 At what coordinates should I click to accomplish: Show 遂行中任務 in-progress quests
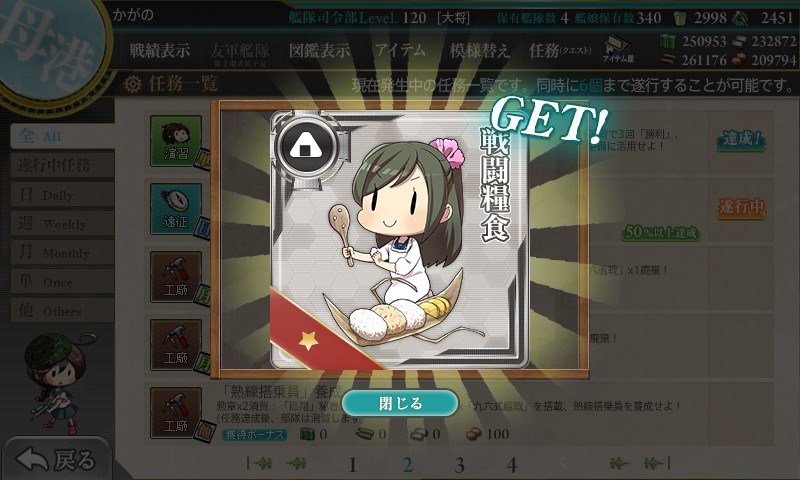tap(62, 165)
